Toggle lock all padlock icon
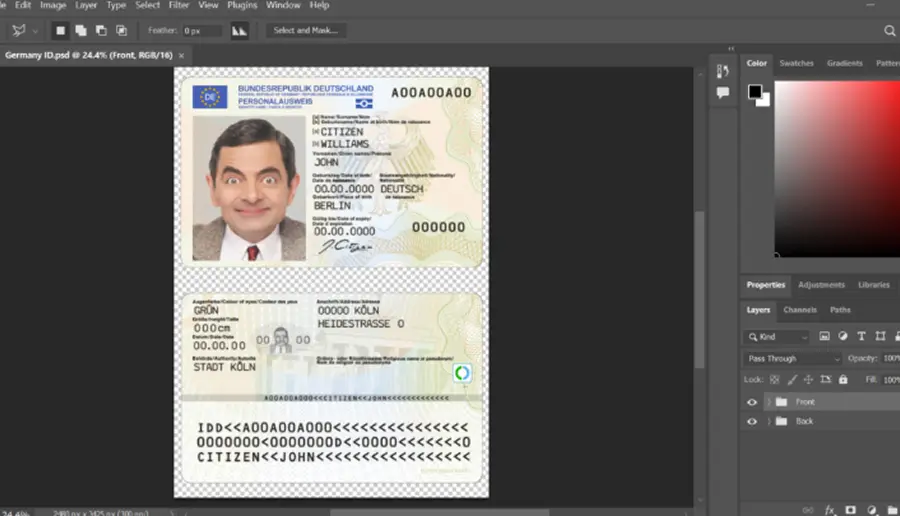This screenshot has height=516, width=900. point(843,379)
